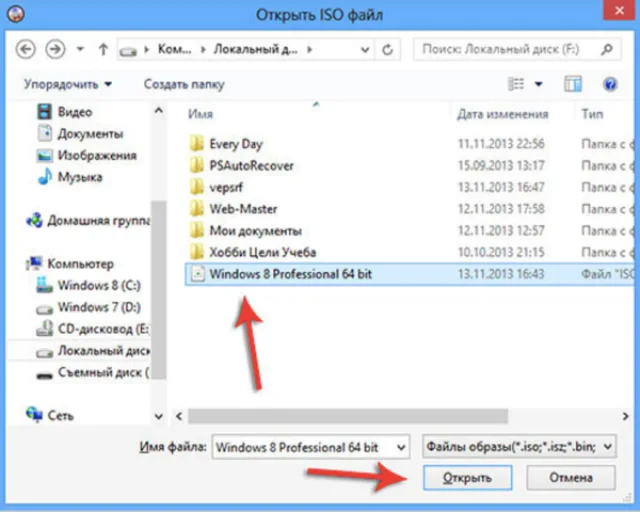The width and height of the screenshot is (640, 512).
Task: Click the Открыть button
Action: point(467,478)
